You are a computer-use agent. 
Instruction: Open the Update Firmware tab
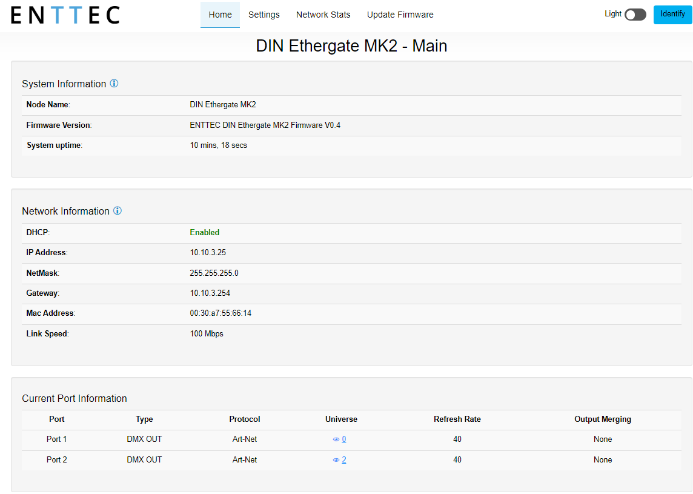click(x=400, y=15)
